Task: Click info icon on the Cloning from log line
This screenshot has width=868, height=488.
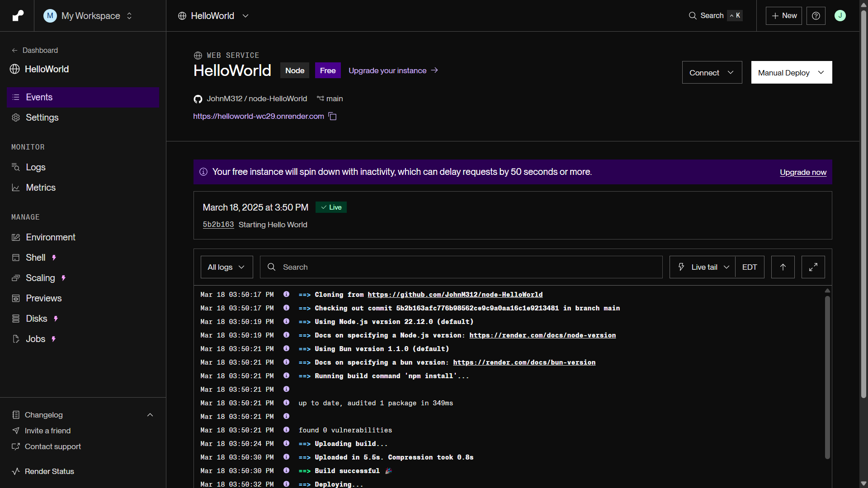Action: click(x=286, y=294)
